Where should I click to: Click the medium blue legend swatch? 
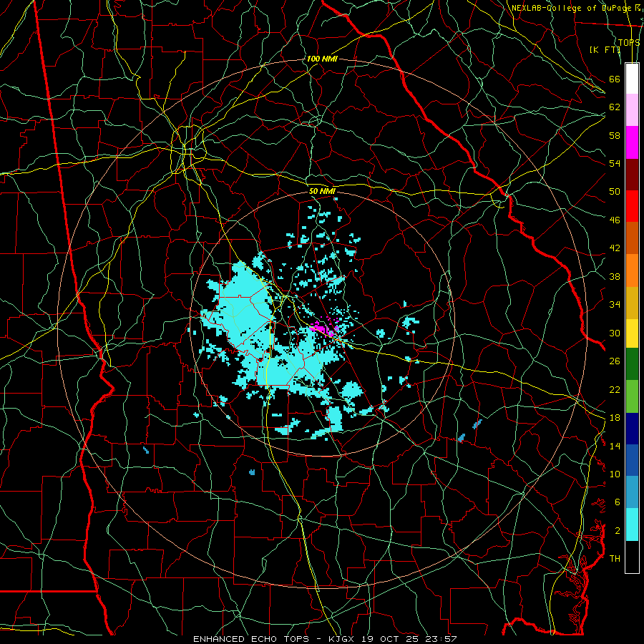click(x=632, y=460)
